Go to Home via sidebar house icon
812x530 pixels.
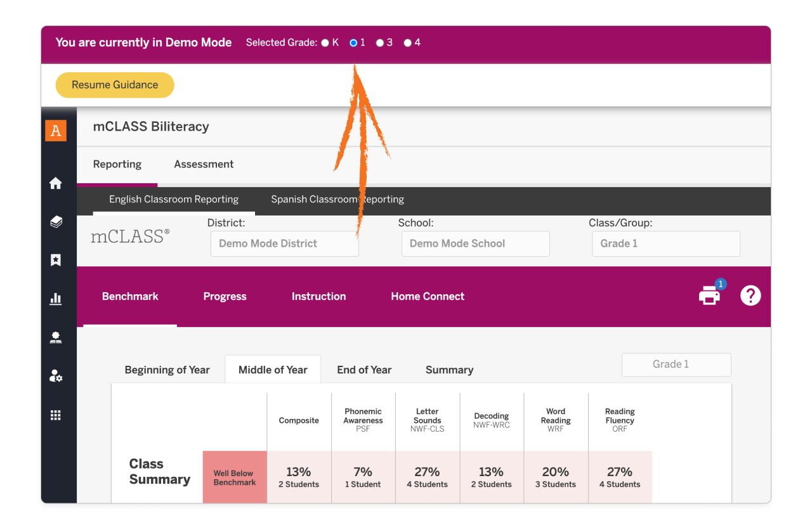point(56,183)
